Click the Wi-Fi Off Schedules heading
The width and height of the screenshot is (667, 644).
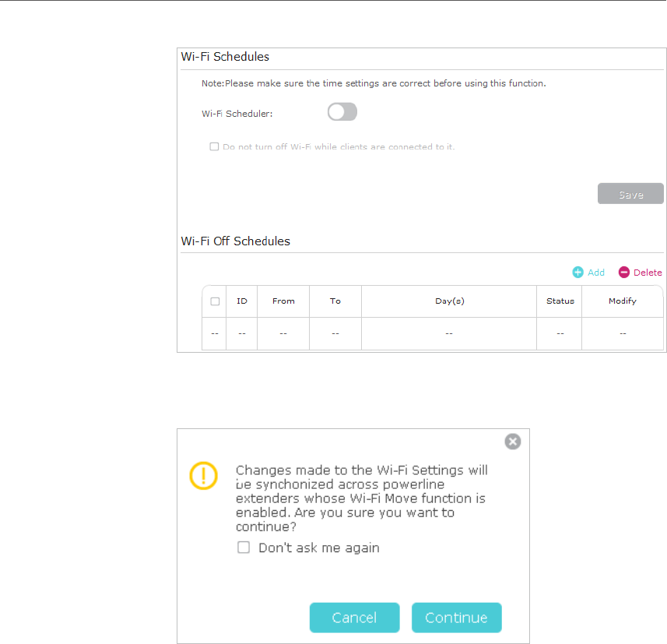coord(235,241)
